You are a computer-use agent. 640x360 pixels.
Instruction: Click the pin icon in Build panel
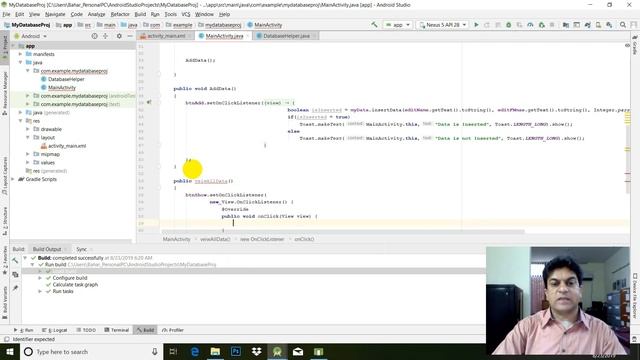[x=15, y=288]
